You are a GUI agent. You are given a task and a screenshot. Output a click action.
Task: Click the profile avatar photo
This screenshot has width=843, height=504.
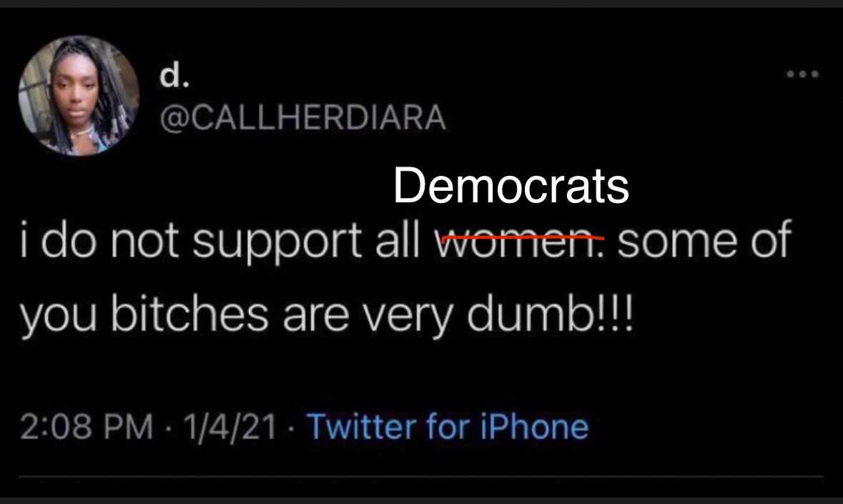(79, 95)
